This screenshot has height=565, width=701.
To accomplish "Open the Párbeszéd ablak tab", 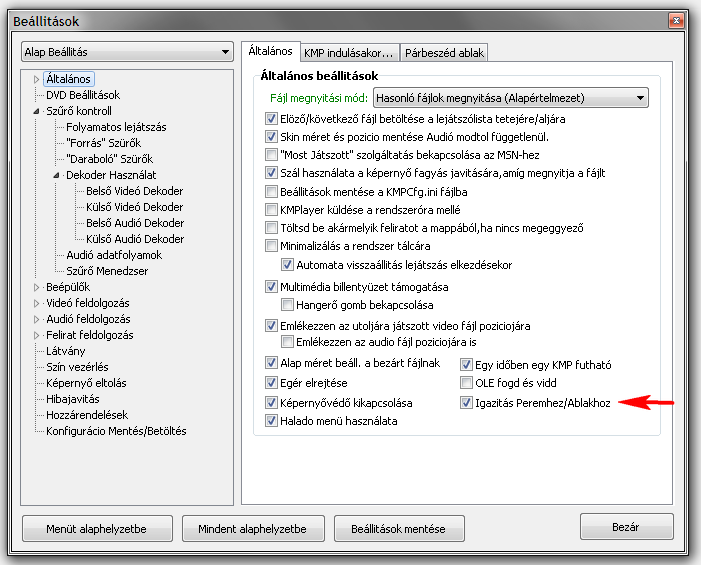I will [443, 53].
